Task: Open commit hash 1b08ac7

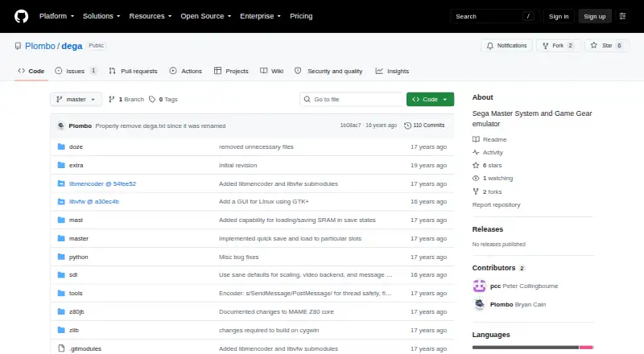Action: click(x=350, y=126)
